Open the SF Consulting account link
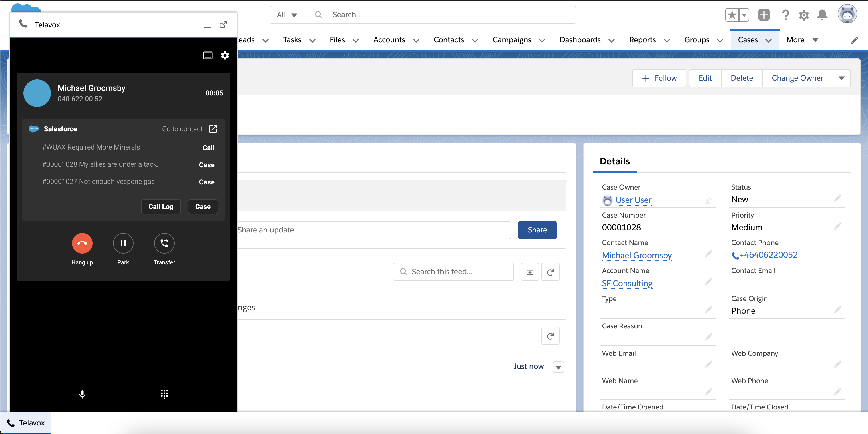 627,283
